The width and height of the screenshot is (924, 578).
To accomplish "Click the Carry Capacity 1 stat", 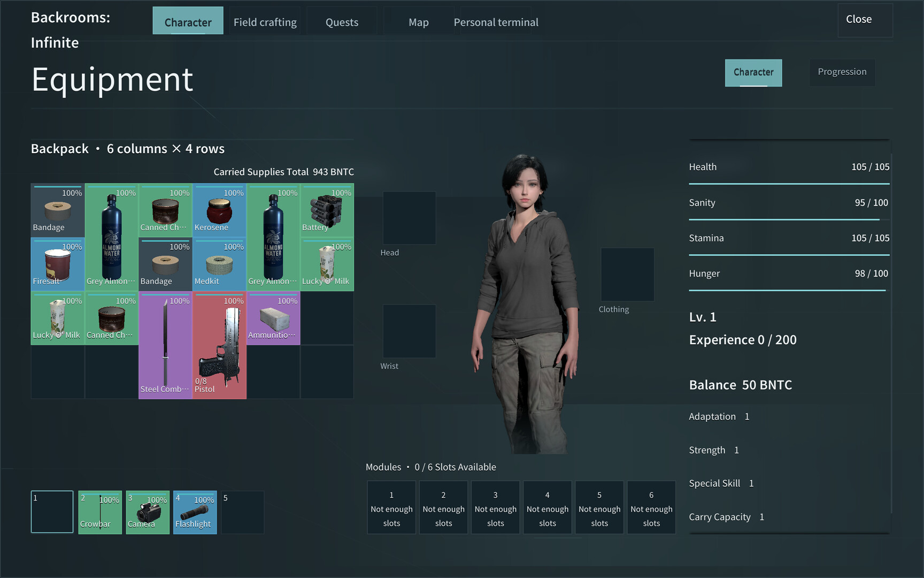I will tap(726, 517).
